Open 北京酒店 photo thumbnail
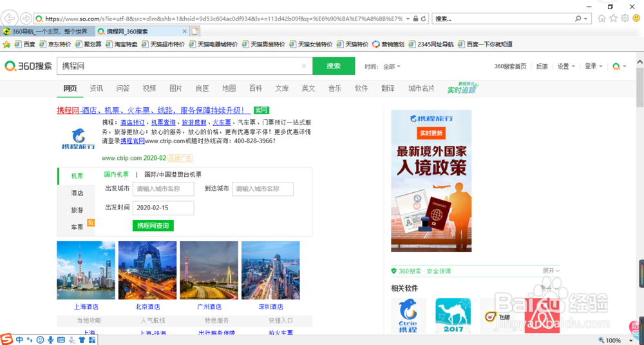Viewport: 644px width, 345px height. [x=147, y=270]
